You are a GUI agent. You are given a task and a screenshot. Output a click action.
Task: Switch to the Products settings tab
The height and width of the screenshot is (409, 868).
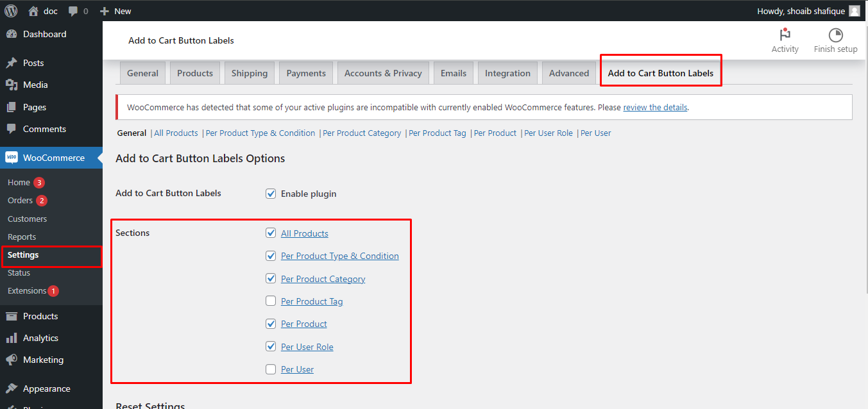click(x=195, y=73)
